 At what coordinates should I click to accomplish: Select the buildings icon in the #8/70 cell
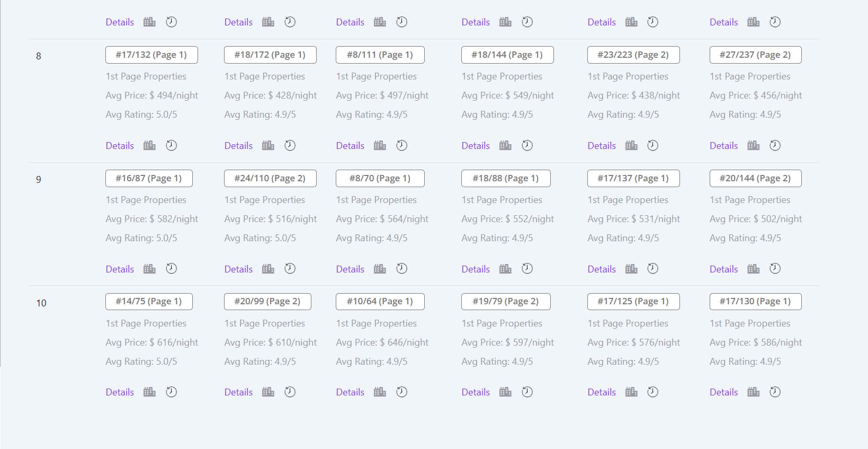click(x=380, y=269)
